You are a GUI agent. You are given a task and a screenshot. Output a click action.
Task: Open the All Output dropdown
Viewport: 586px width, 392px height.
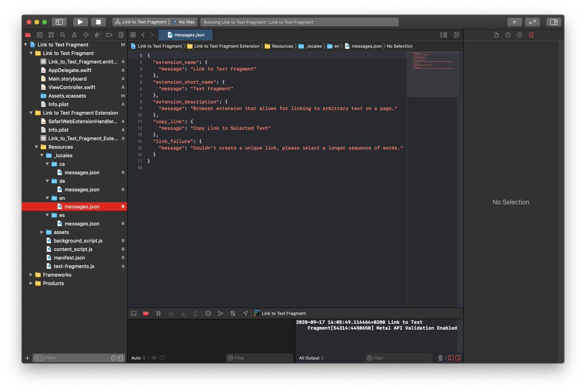click(312, 358)
